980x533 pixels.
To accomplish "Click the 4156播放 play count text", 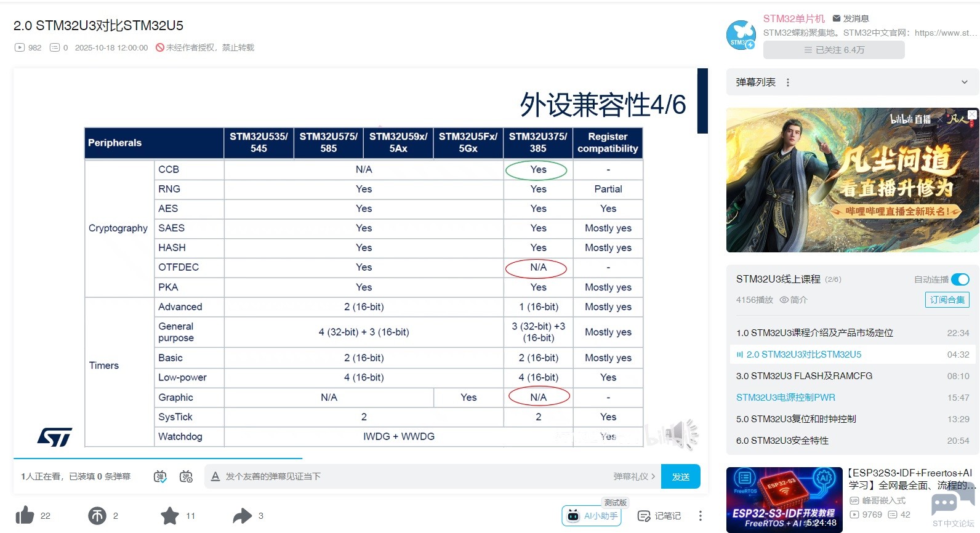I will 755,300.
